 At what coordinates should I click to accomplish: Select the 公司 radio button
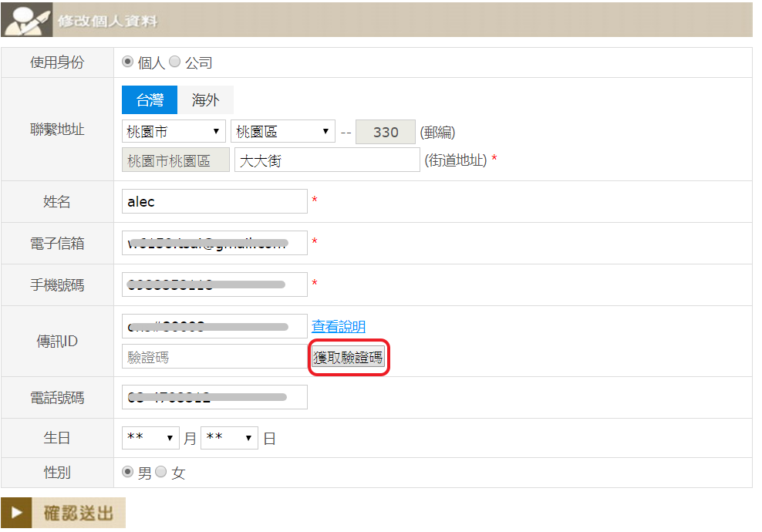coord(174,62)
